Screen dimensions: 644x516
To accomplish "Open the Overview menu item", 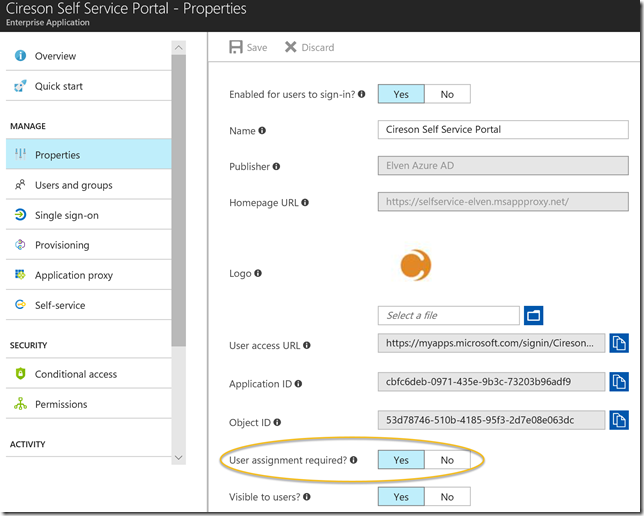I will click(88, 55).
